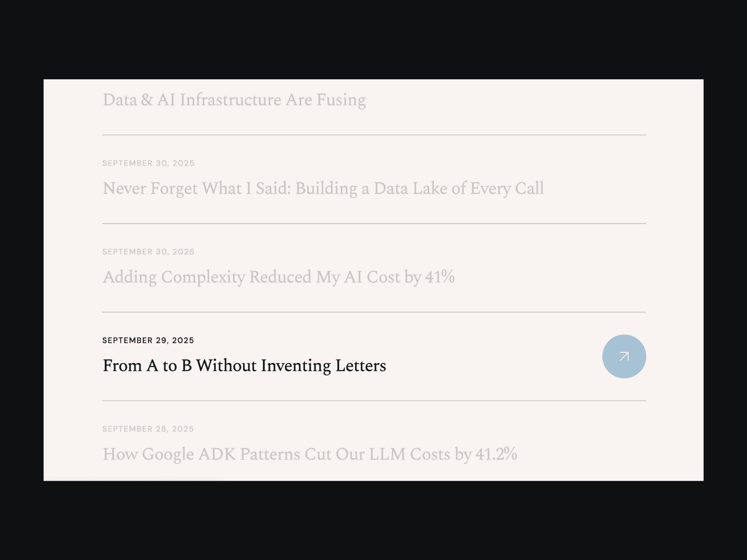The height and width of the screenshot is (560, 747).
Task: Open 'Never Forget What I Said' article
Action: point(323,189)
